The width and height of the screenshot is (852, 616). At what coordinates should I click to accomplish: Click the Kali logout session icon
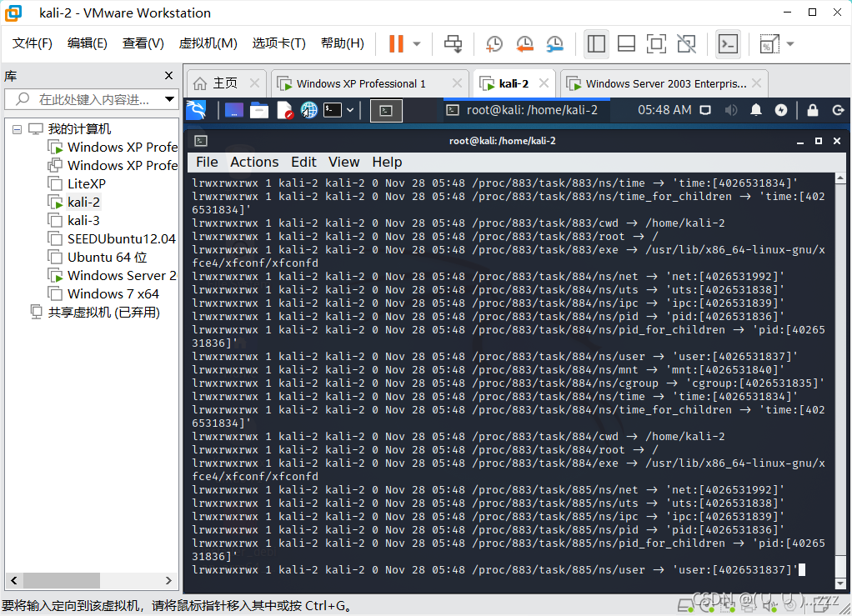[838, 110]
